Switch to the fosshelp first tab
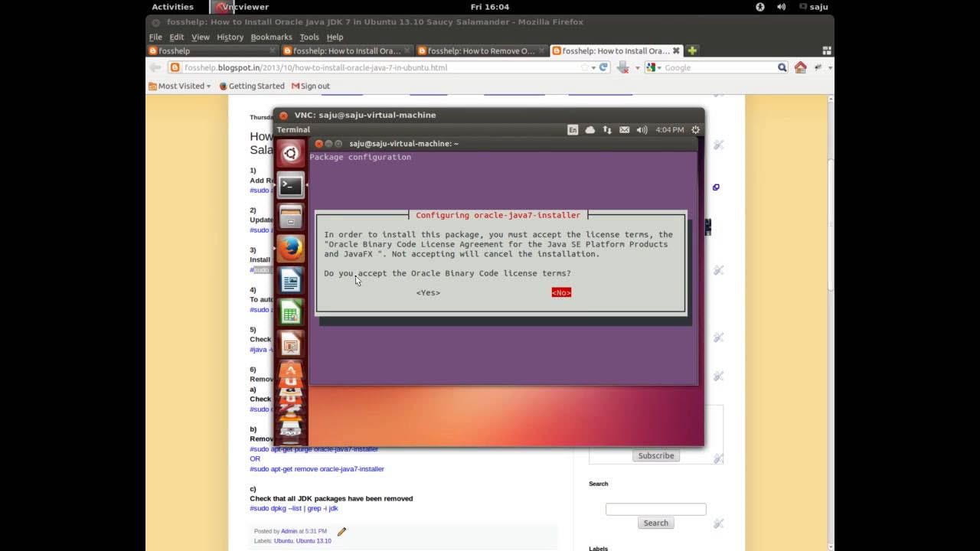980x551 pixels. coord(211,51)
